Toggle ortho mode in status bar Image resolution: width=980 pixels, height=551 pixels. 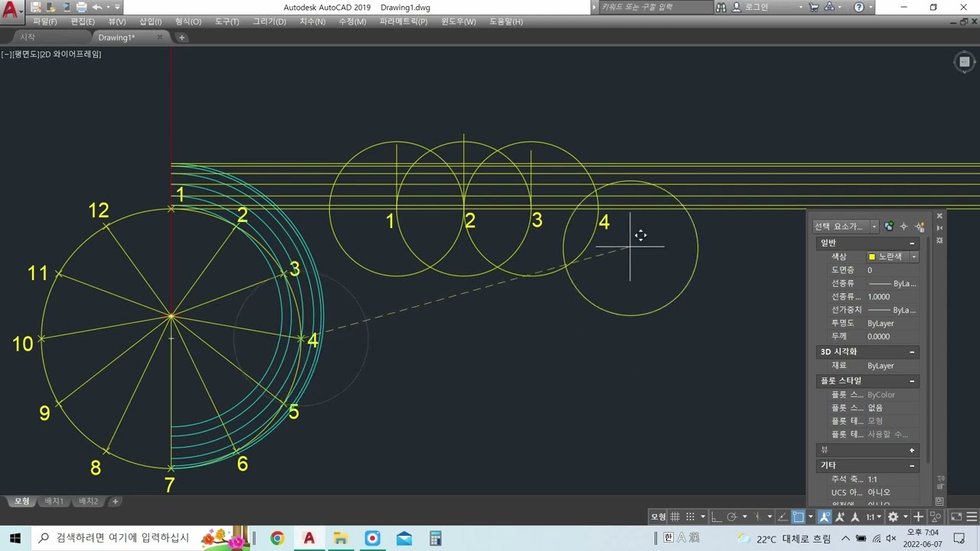point(716,517)
